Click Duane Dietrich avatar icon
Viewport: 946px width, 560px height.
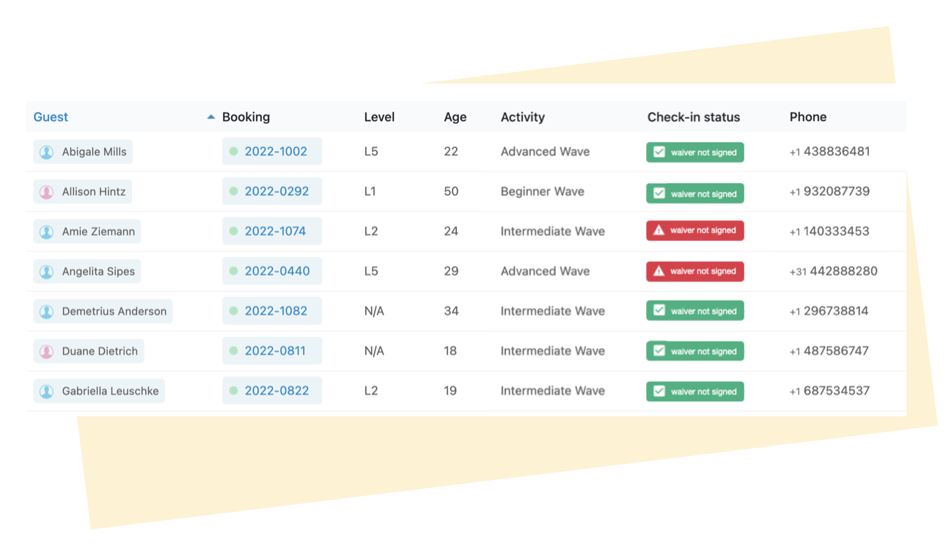pyautogui.click(x=46, y=351)
